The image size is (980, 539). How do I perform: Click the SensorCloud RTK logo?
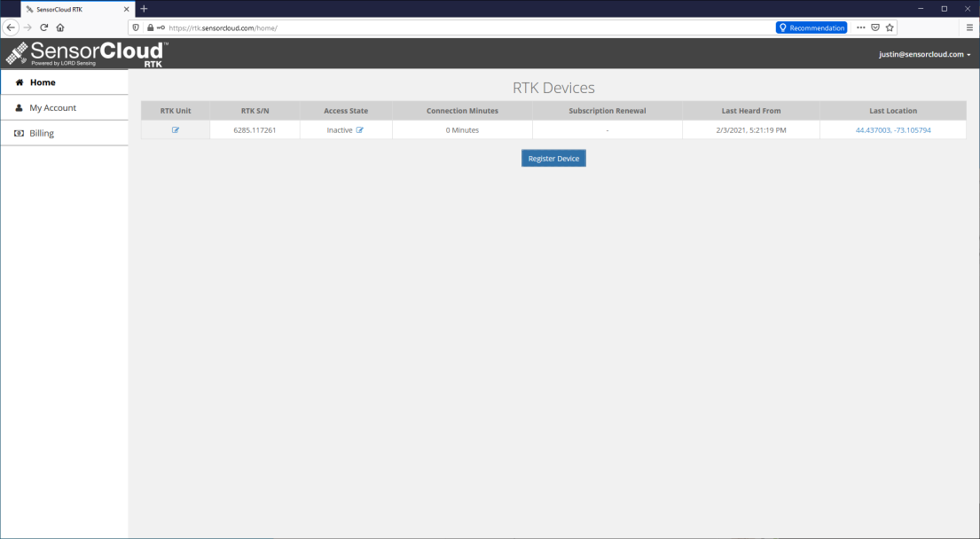pyautogui.click(x=86, y=53)
